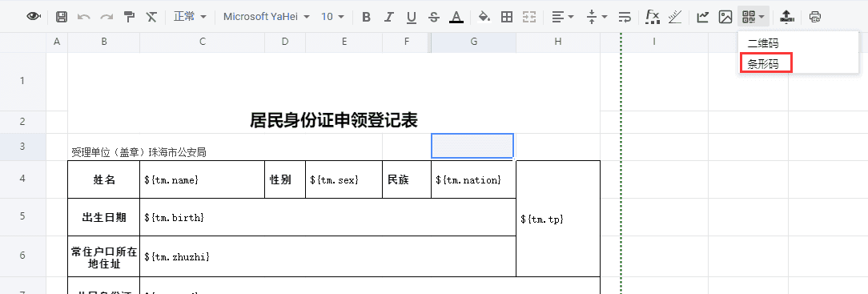Click the 常住户口所在地住址 label cell
868x294 pixels.
coord(103,256)
